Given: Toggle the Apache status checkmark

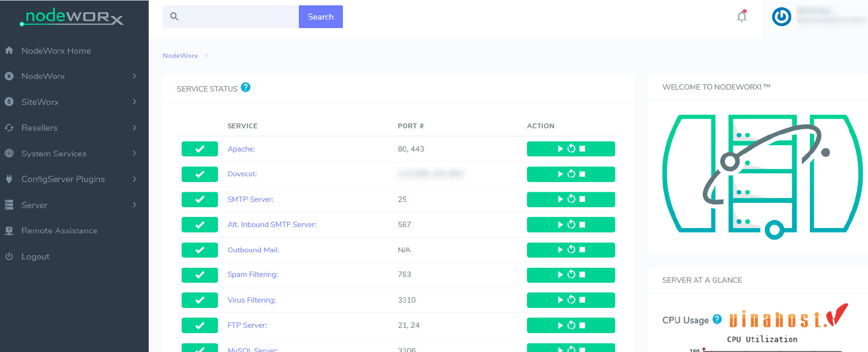Looking at the screenshot, I should tap(200, 149).
